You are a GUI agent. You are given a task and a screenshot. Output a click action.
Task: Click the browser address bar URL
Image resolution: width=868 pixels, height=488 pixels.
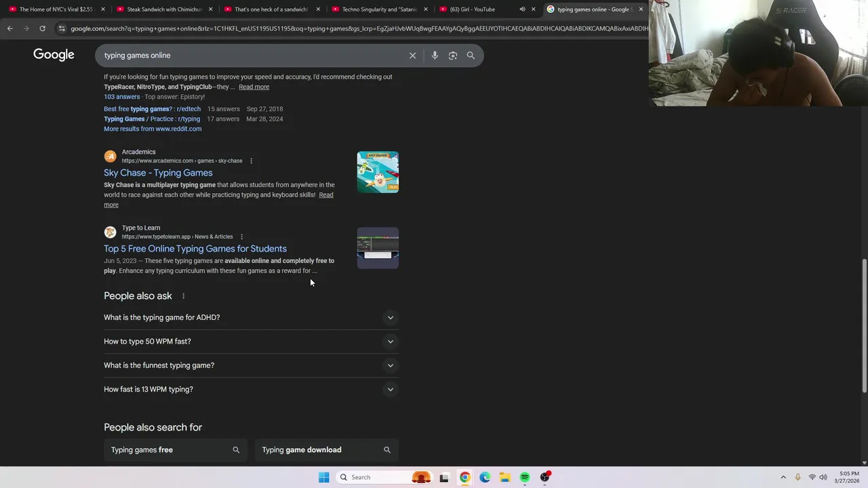tap(358, 28)
